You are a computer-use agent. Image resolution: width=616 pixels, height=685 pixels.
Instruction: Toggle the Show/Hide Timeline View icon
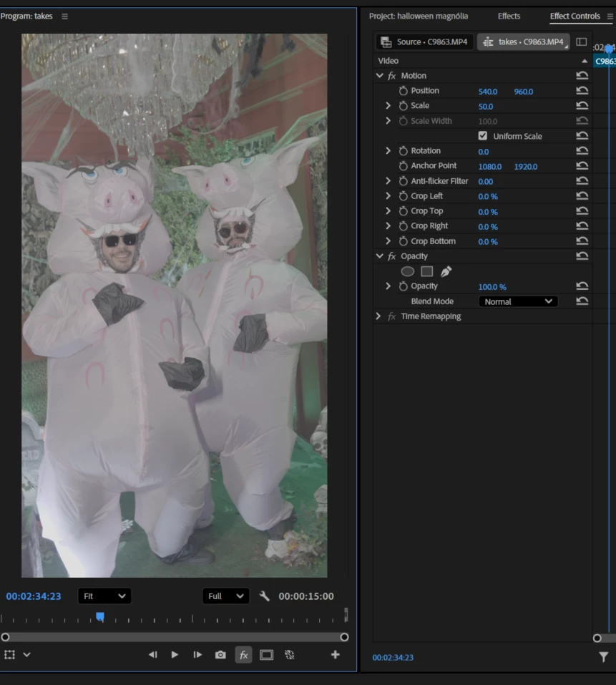click(x=581, y=42)
